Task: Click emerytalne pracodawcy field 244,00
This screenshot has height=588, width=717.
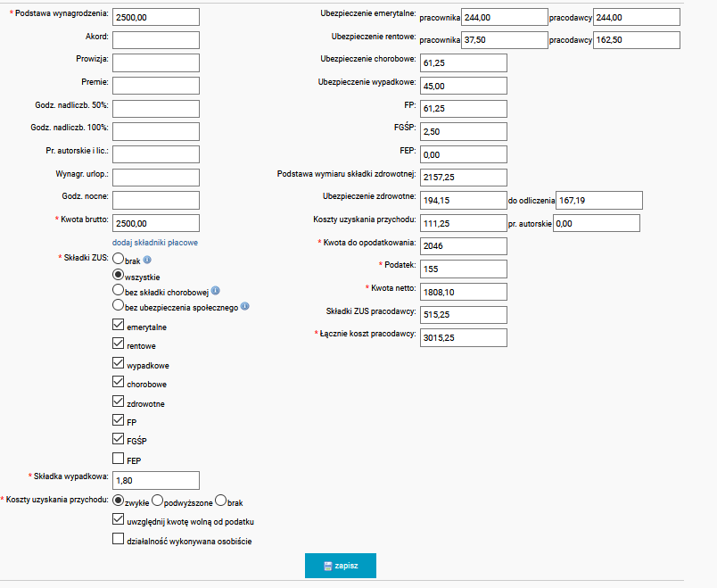Action: (637, 17)
